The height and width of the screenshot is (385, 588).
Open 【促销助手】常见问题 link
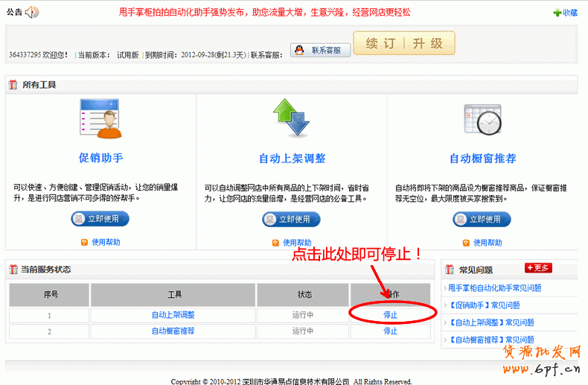(x=485, y=305)
